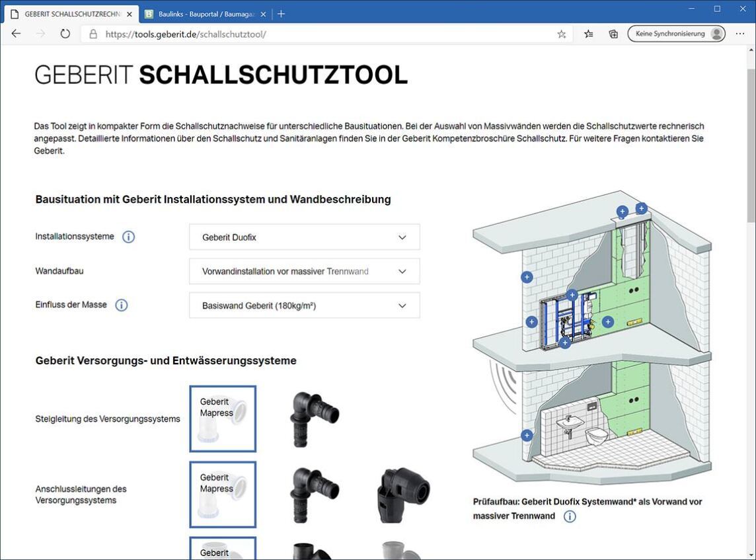
Task: Open browser settings and more menu
Action: coord(740,34)
